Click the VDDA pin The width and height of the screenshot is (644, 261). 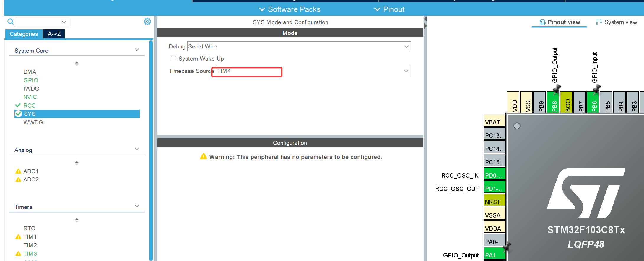(x=495, y=226)
